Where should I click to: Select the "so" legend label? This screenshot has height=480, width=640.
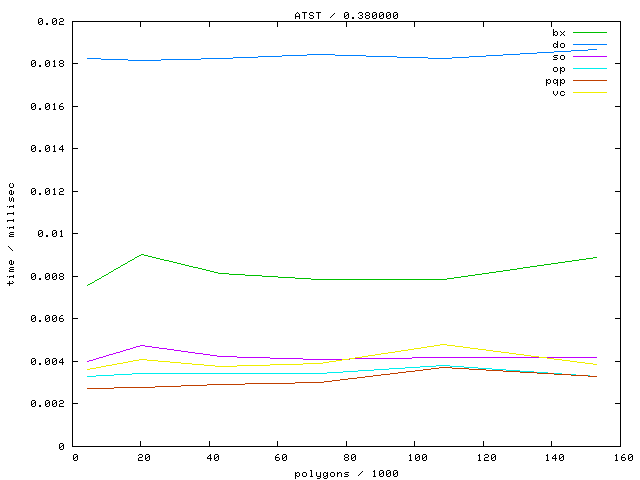point(558,57)
